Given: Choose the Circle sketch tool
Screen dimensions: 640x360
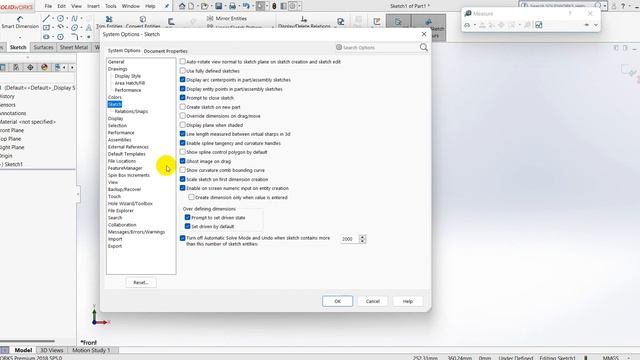Looking at the screenshot, I should [60, 18].
